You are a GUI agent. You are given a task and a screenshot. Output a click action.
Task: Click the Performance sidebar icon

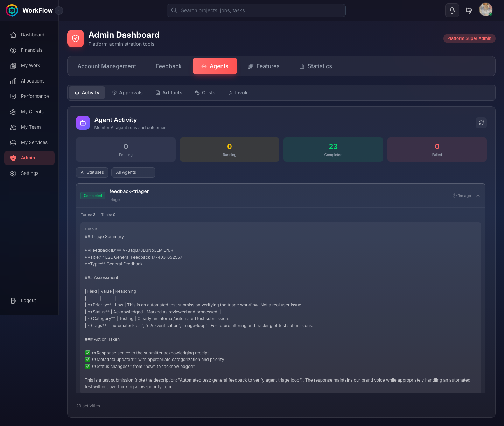13,96
